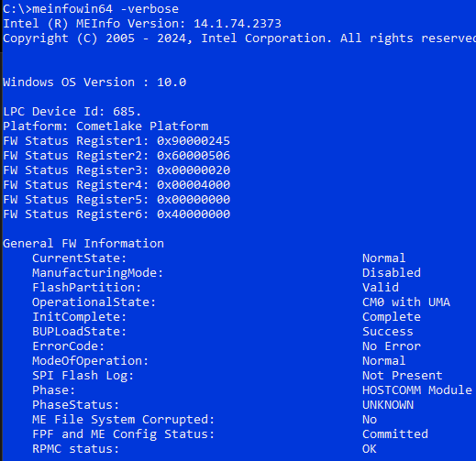This screenshot has width=476, height=461.
Task: Click the CurrentState Normal value
Action: tap(384, 258)
